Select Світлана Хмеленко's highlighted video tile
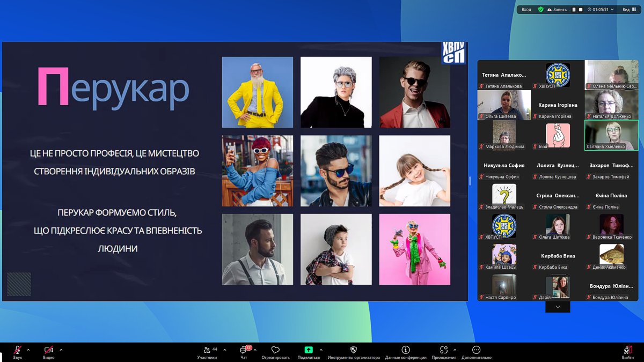 point(611,135)
